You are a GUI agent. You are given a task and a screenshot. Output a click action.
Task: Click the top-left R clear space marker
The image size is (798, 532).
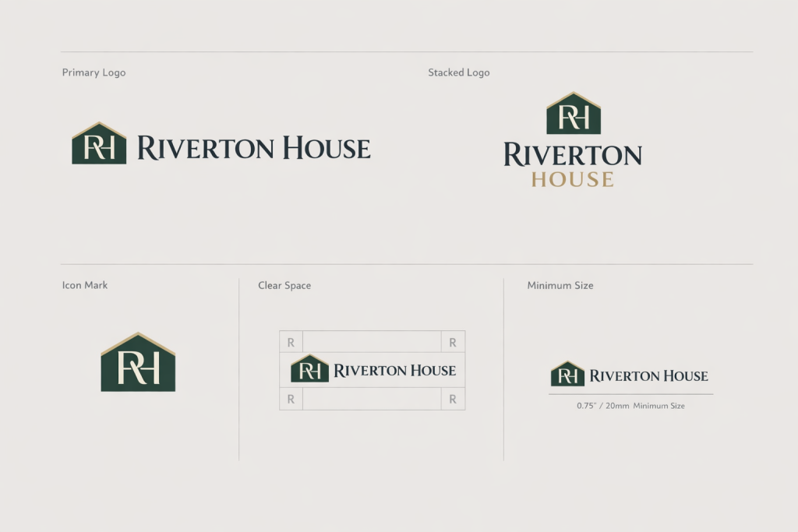291,342
